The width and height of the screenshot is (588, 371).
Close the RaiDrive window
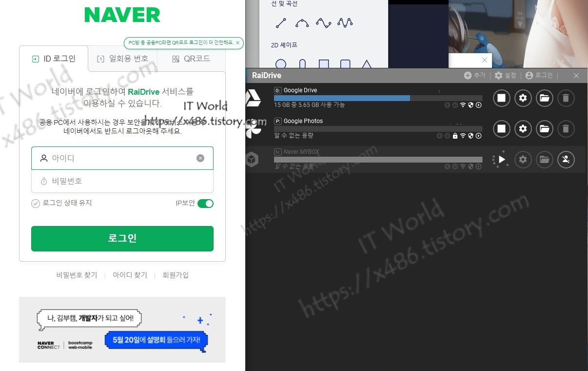tap(576, 76)
